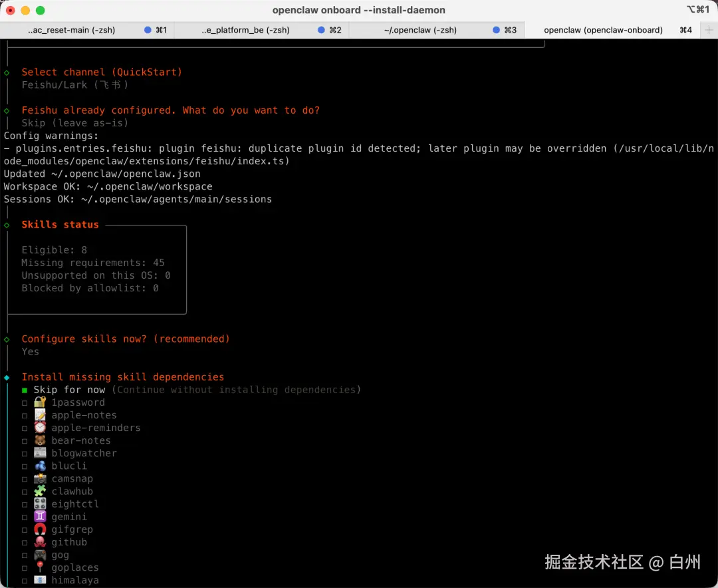Check the gemini skill checkbox
Screen dimensions: 718x588
point(25,517)
